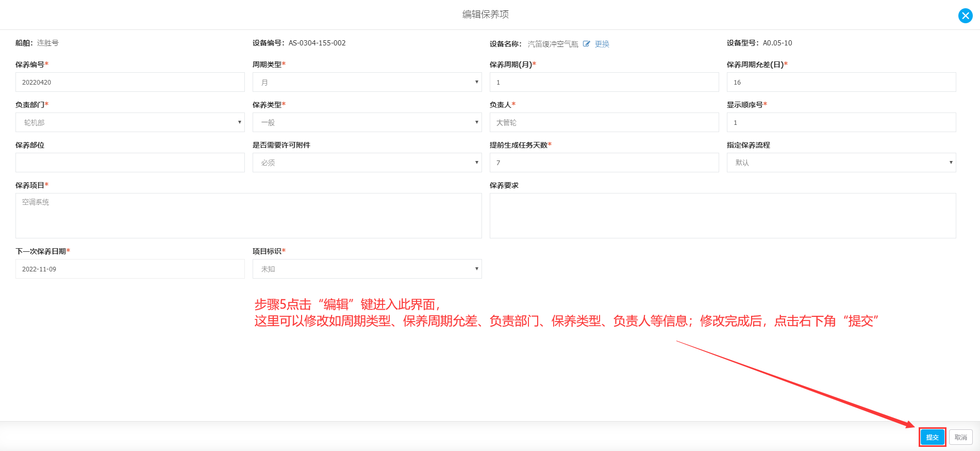Open the 指定保养流程 dropdown showing 默认
980x451 pixels.
pos(841,163)
